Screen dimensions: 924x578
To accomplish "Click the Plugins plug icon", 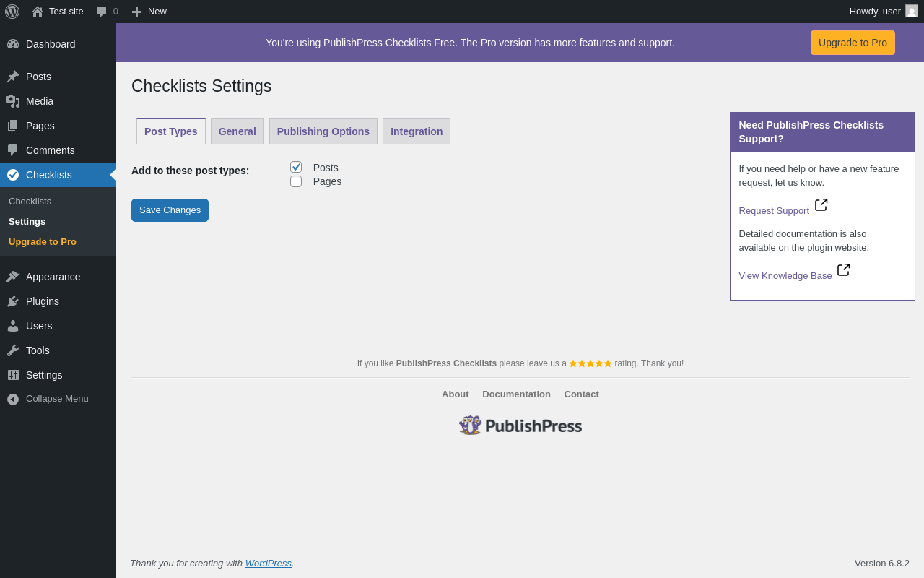I will pos(13,301).
